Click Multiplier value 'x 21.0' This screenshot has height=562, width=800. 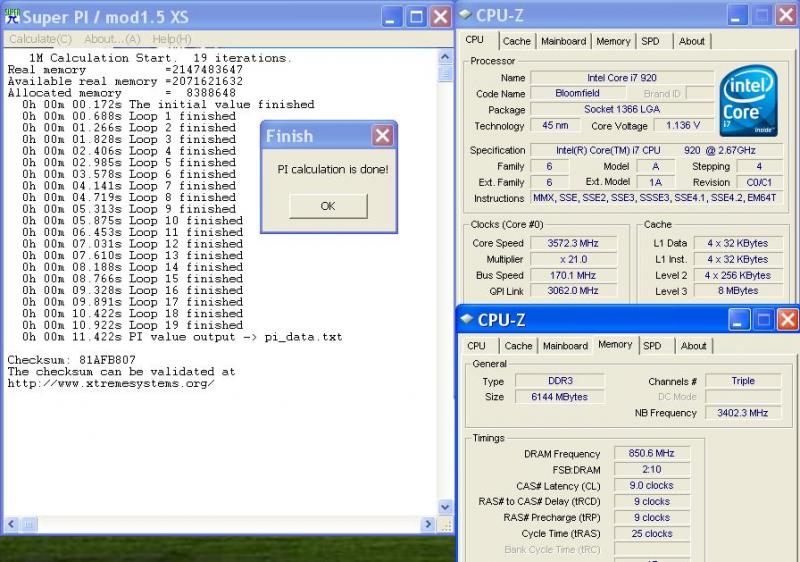(x=573, y=259)
